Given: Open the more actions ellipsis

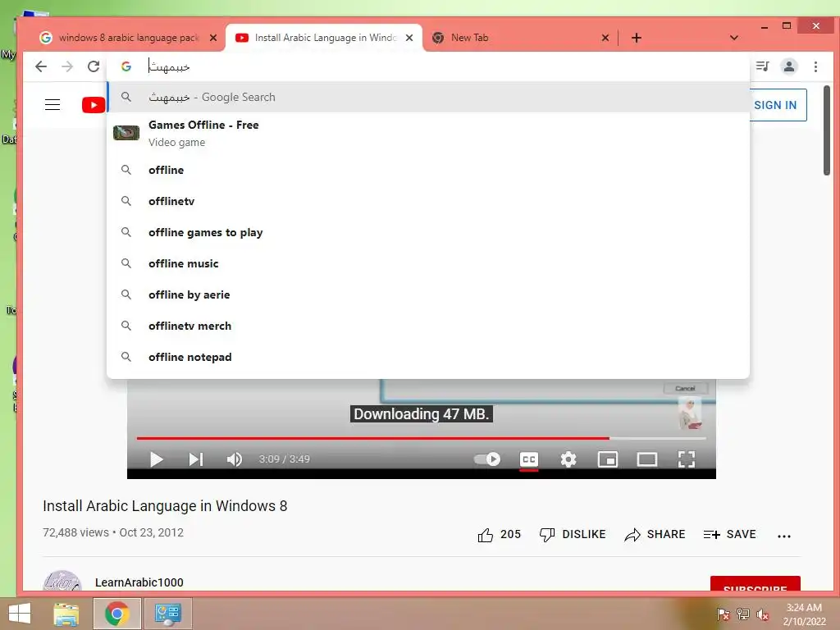Looking at the screenshot, I should 783,536.
